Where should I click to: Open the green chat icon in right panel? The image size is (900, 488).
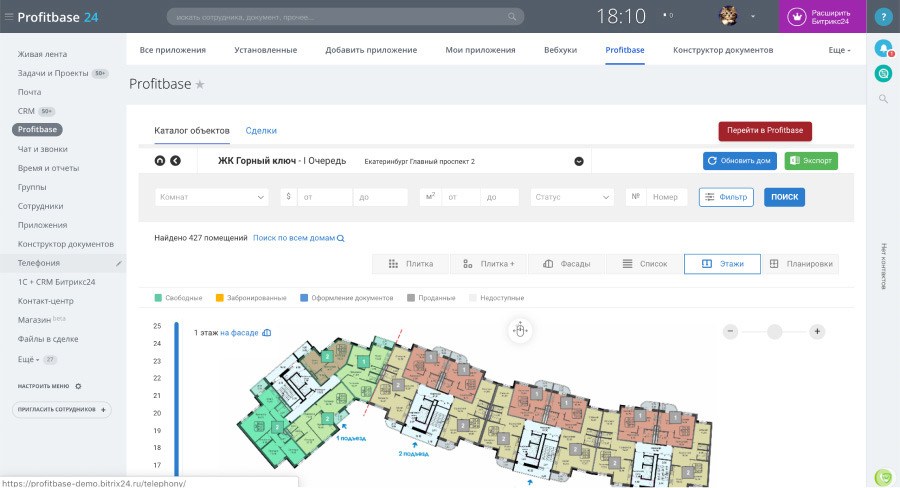point(883,73)
